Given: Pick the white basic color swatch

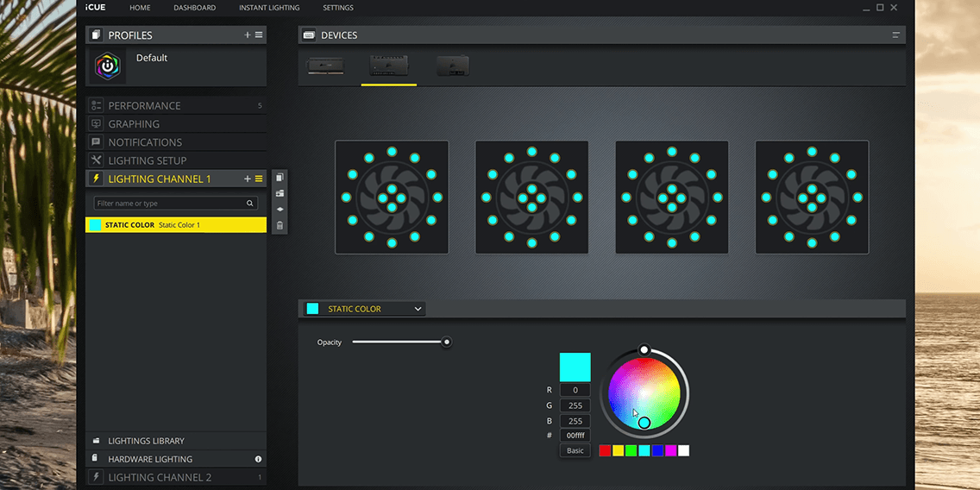Looking at the screenshot, I should tap(684, 450).
